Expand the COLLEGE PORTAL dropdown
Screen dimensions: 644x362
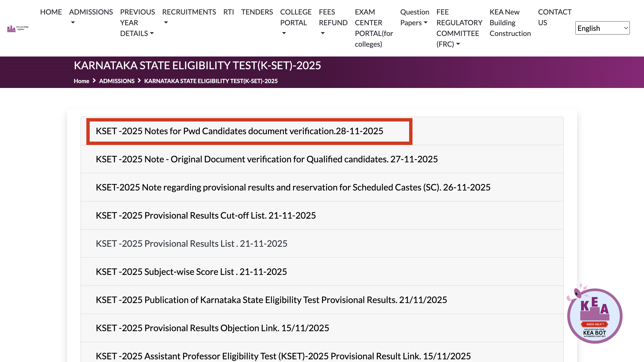coord(296,23)
